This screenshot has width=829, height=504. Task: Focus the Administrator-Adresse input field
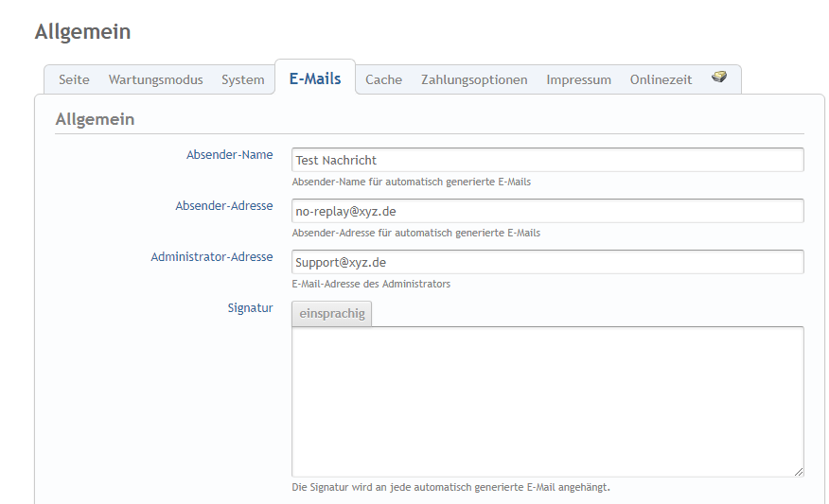click(x=547, y=263)
